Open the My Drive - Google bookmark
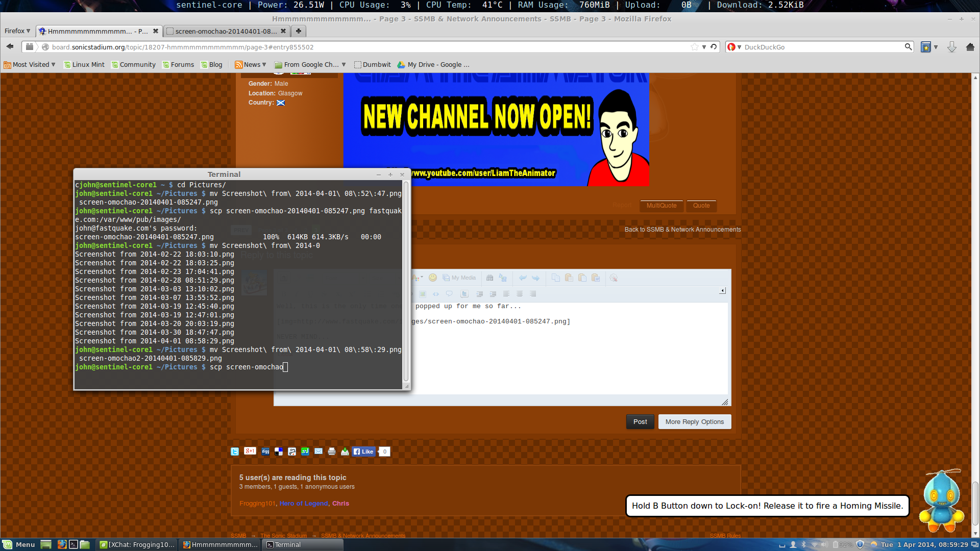The height and width of the screenshot is (551, 980). tap(433, 65)
